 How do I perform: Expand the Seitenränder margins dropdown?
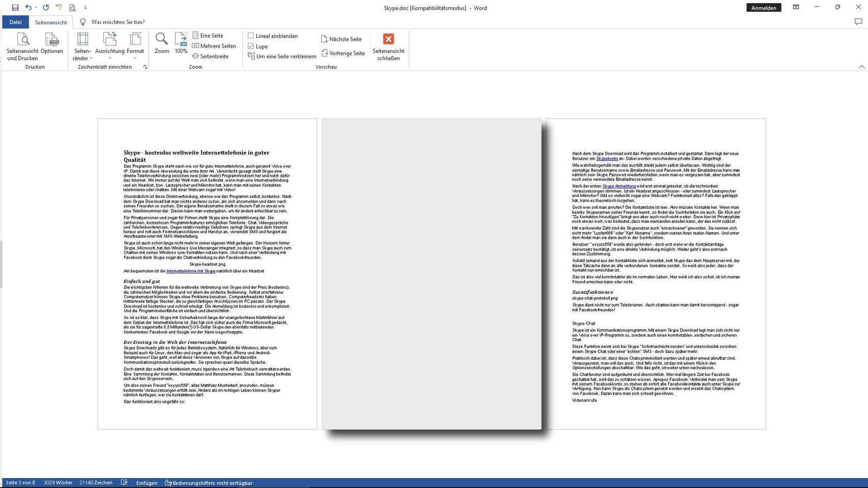click(83, 47)
